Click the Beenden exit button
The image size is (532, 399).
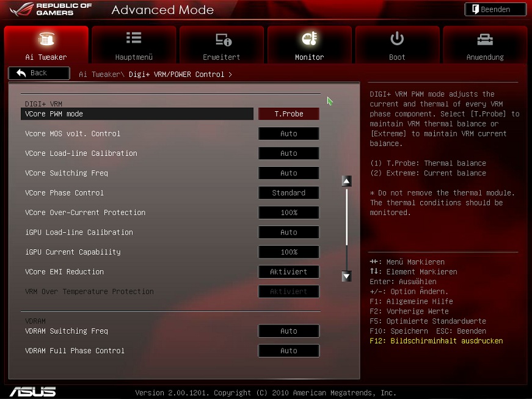pos(495,10)
